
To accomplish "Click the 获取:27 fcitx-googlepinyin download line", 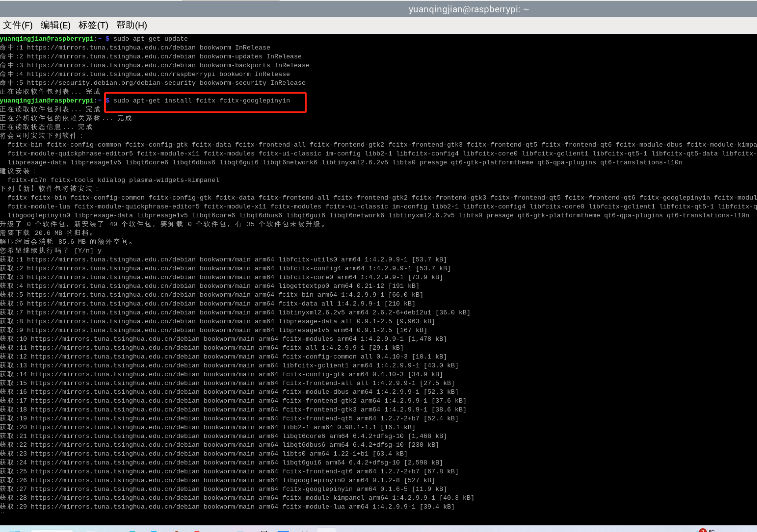I will click(x=223, y=489).
